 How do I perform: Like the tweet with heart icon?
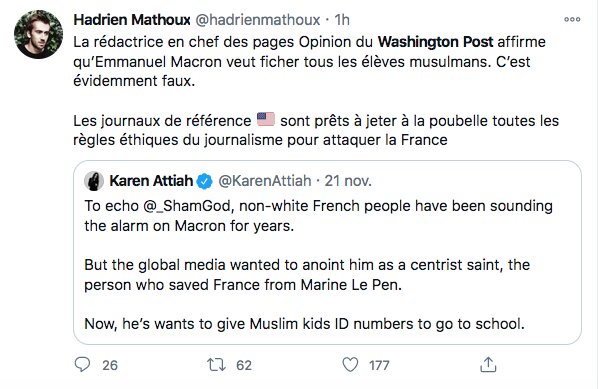click(x=350, y=365)
